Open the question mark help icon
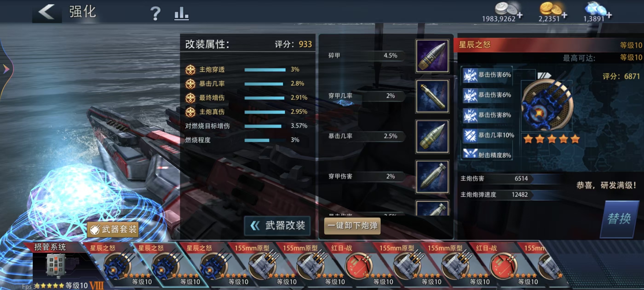 (x=155, y=13)
